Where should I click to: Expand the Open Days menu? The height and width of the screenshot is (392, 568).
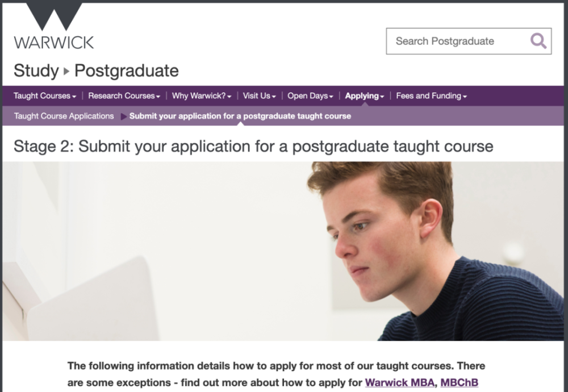tap(310, 96)
